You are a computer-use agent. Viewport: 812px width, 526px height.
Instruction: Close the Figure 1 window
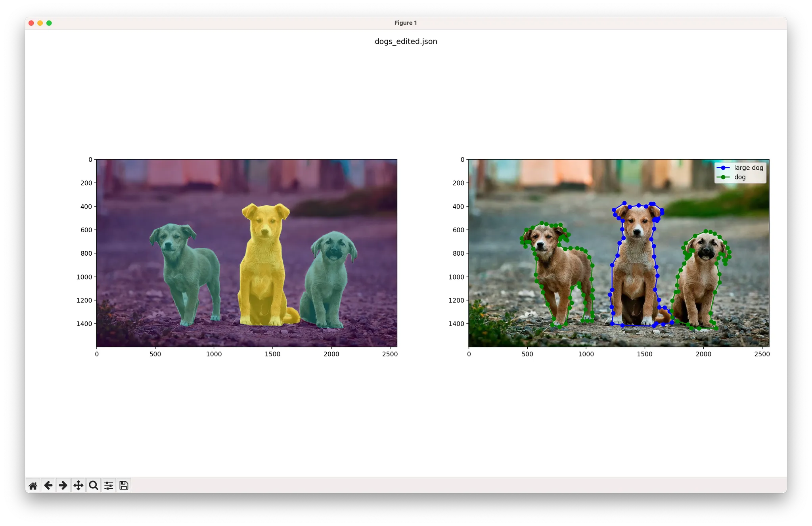click(x=31, y=23)
